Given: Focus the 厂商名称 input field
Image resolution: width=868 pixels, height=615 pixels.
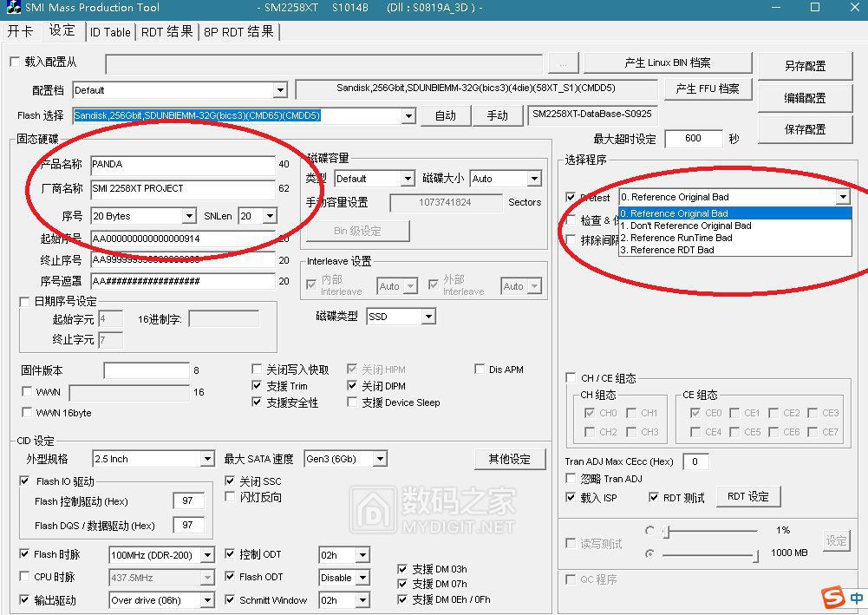Looking at the screenshot, I should point(183,189).
